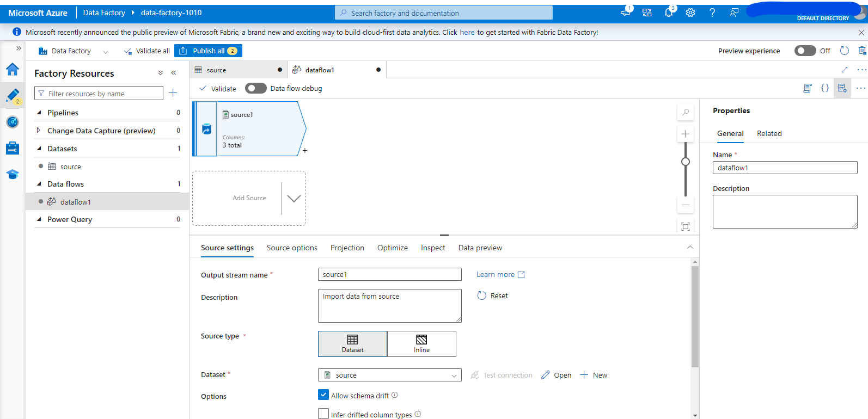Switch to Source options tab
868x419 pixels.
292,248
